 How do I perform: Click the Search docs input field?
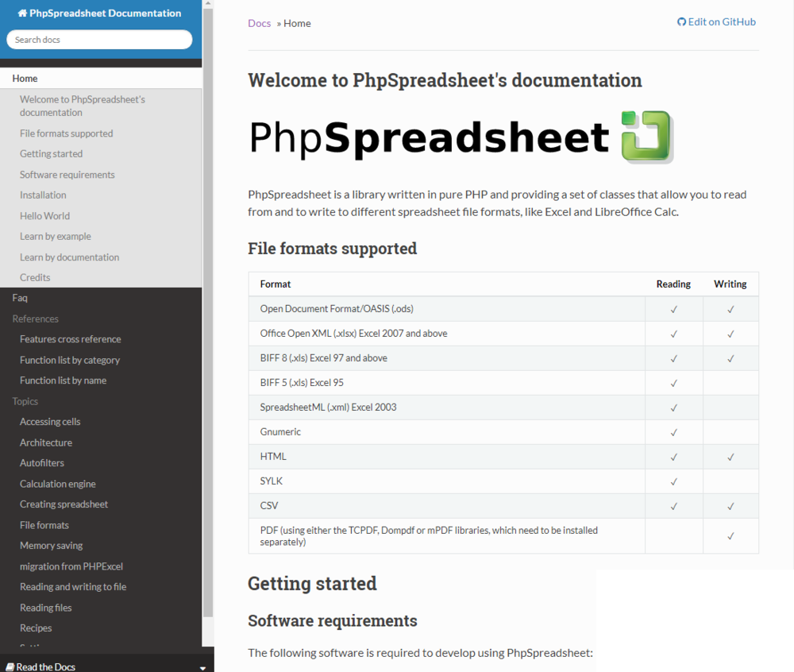[99, 40]
